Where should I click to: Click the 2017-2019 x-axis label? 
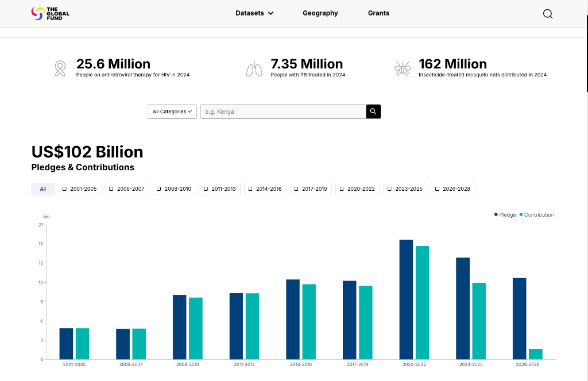click(357, 364)
